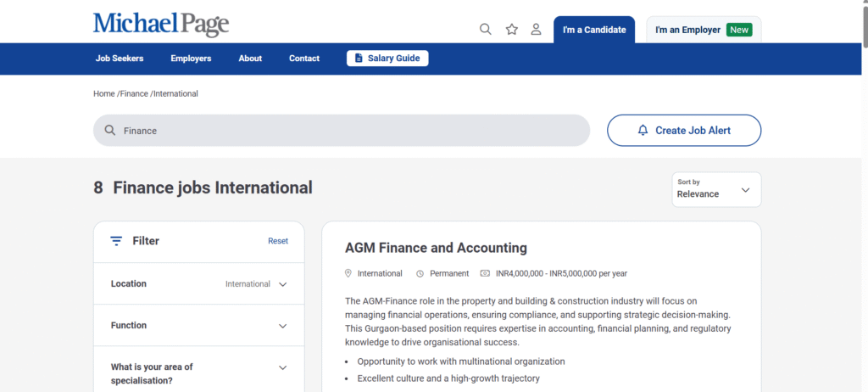Viewport: 868px width, 392px height.
Task: Click the user account profile icon
Action: (536, 29)
